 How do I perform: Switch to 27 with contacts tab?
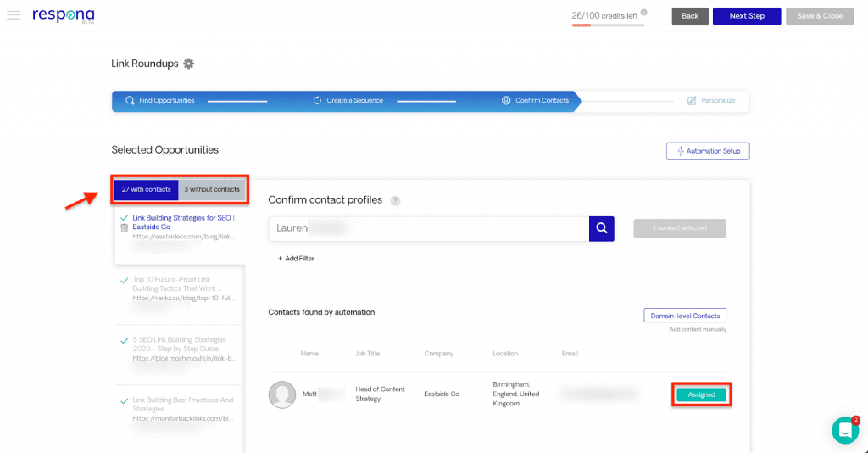coord(146,189)
